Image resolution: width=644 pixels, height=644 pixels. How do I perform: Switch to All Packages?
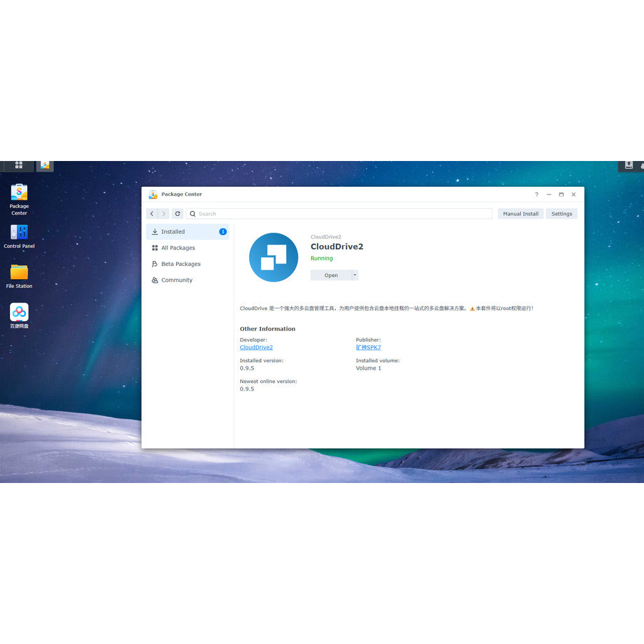[187, 248]
